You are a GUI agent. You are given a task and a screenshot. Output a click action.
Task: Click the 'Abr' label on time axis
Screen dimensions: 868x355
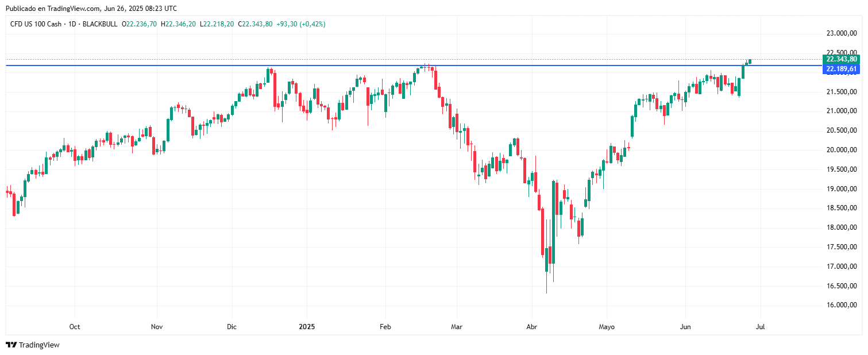pos(532,327)
